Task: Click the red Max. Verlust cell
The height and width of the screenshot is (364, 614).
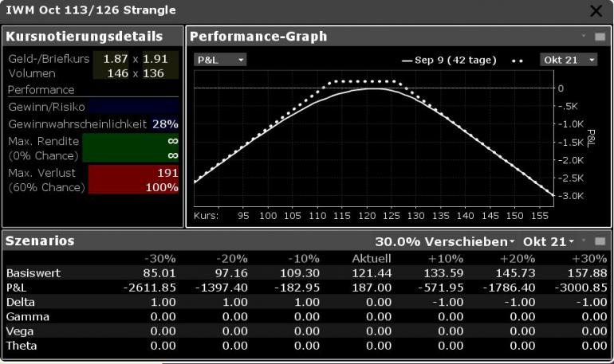Action: click(133, 180)
